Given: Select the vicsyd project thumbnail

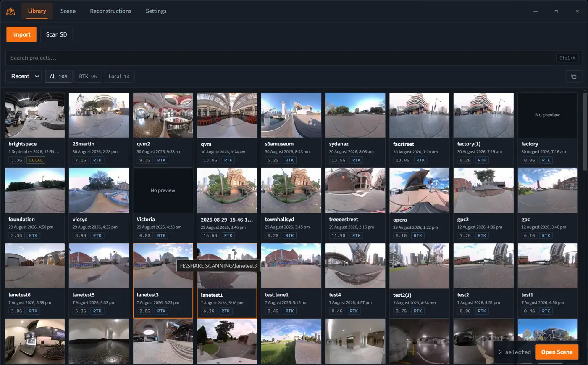Looking at the screenshot, I should [99, 190].
